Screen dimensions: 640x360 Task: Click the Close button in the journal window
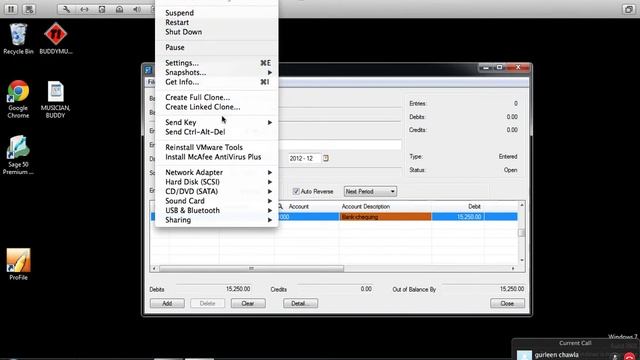coord(507,303)
